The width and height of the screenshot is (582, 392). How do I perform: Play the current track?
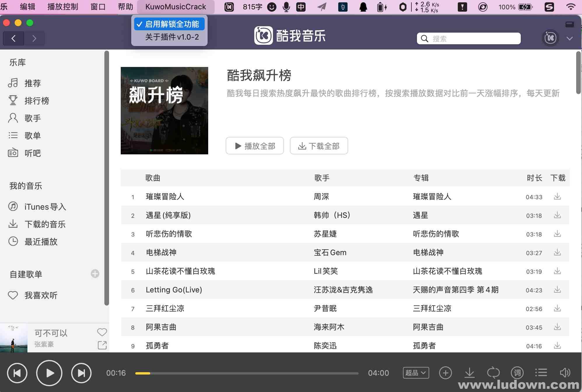[49, 373]
